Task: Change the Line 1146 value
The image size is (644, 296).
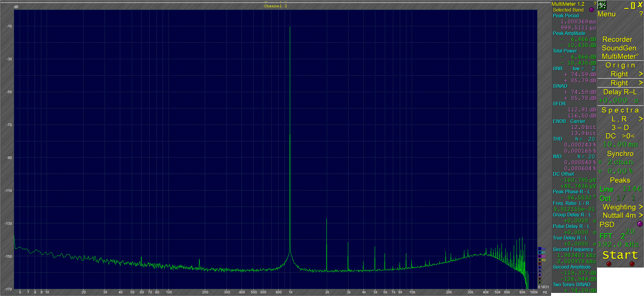Action: click(x=620, y=189)
